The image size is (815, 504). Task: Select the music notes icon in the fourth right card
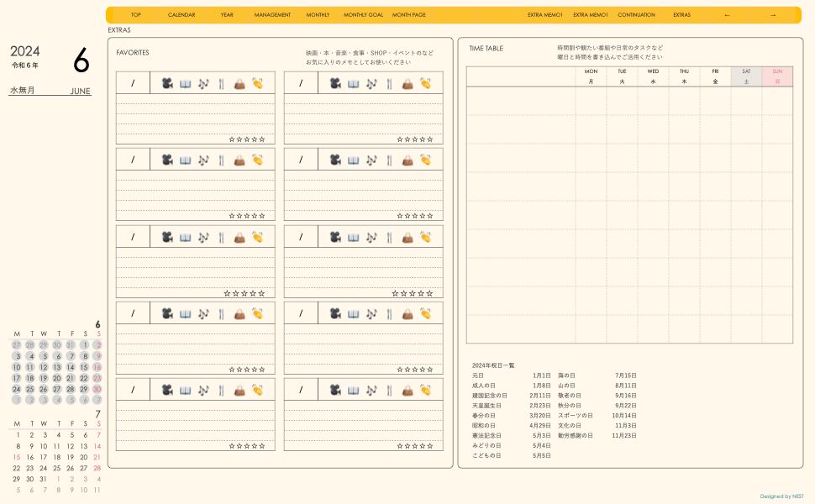[x=371, y=313]
